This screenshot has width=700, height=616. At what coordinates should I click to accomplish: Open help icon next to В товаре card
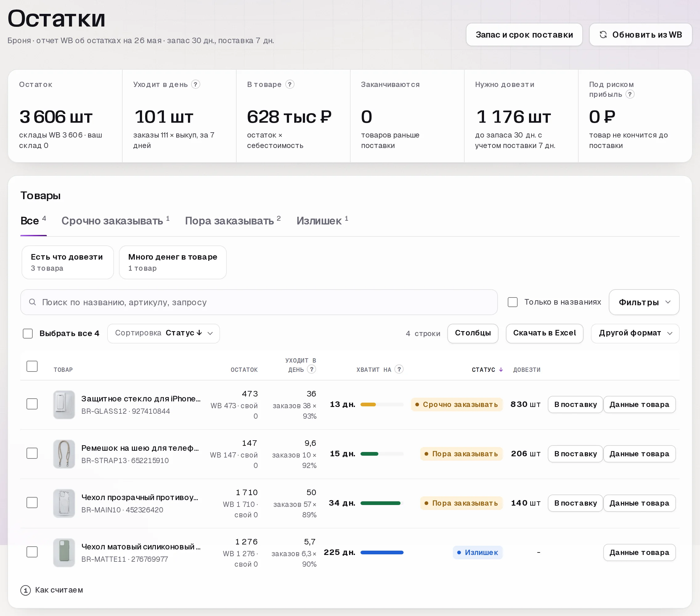pos(290,84)
